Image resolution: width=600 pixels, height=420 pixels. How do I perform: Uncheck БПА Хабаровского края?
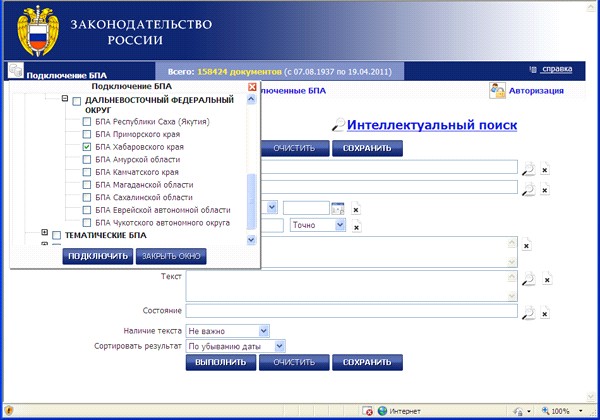(87, 147)
